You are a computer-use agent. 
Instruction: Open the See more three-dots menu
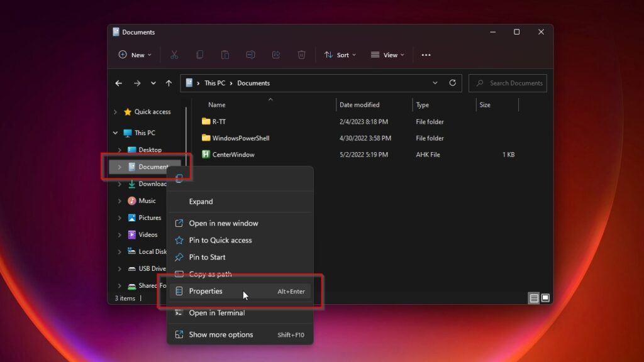pos(426,55)
